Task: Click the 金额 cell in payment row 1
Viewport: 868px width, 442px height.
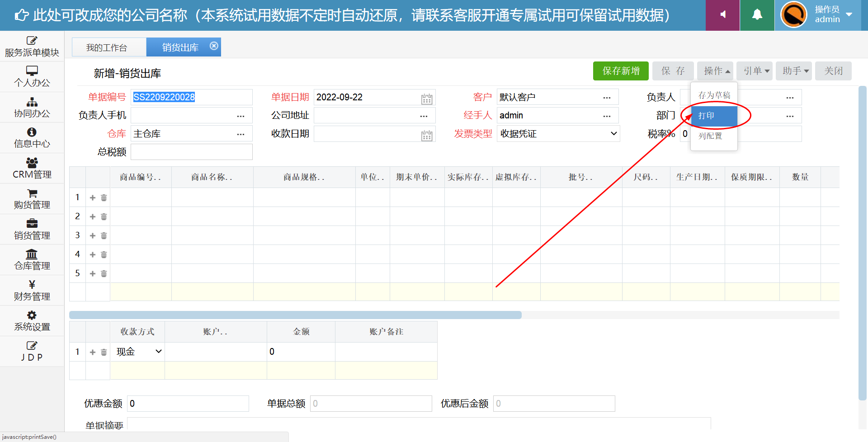Action: (301, 352)
